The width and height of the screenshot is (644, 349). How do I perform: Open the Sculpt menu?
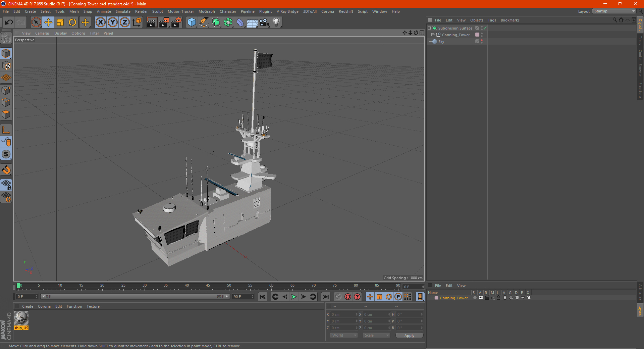pyautogui.click(x=157, y=11)
